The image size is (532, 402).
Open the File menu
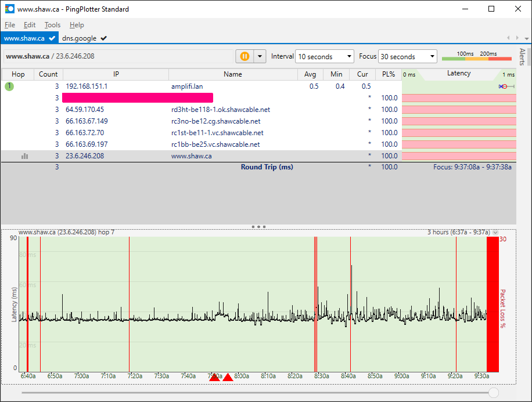[x=9, y=25]
